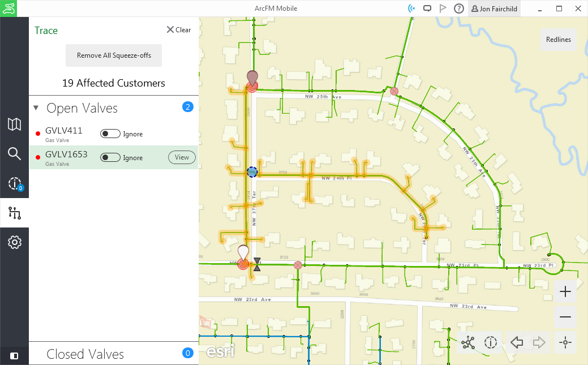Go to previous map extent arrow
Viewport: 588px width, 365px height.
point(517,342)
